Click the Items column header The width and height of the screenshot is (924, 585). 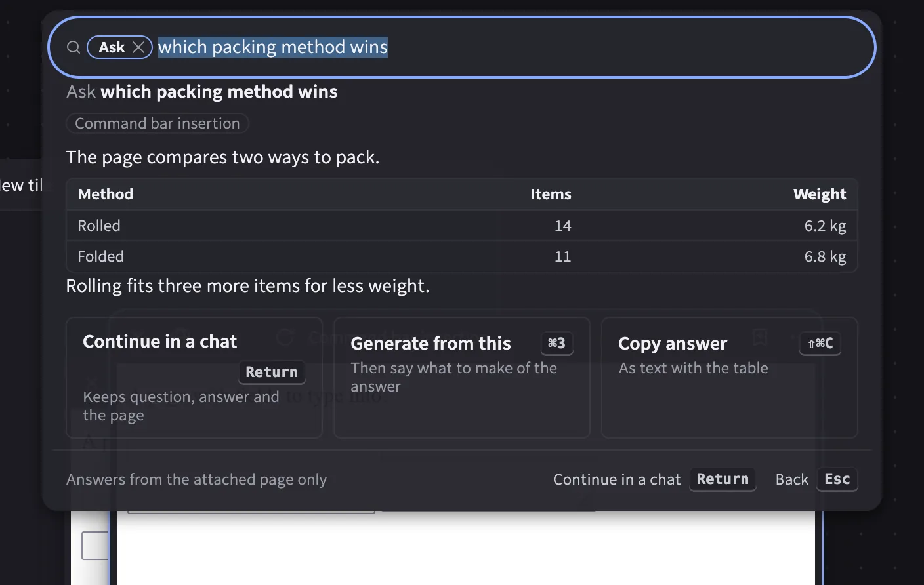tap(551, 194)
